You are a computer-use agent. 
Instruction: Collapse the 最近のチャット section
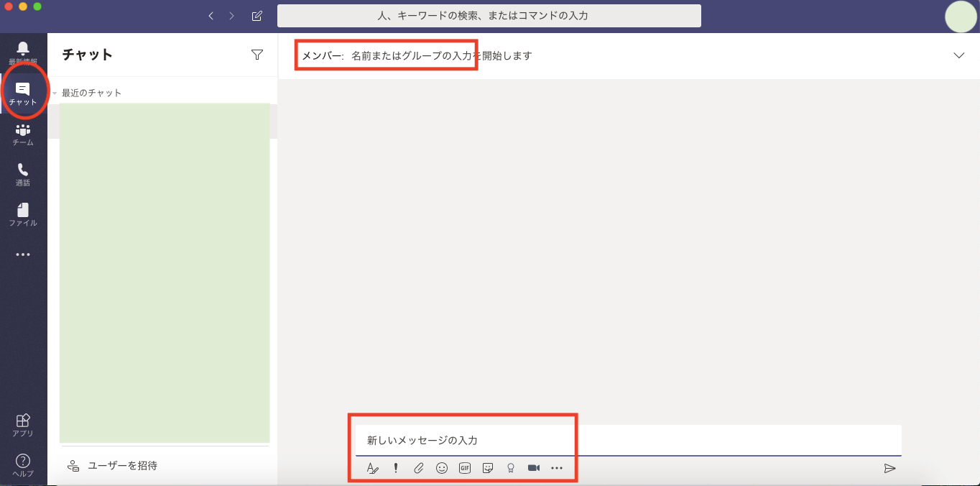55,93
